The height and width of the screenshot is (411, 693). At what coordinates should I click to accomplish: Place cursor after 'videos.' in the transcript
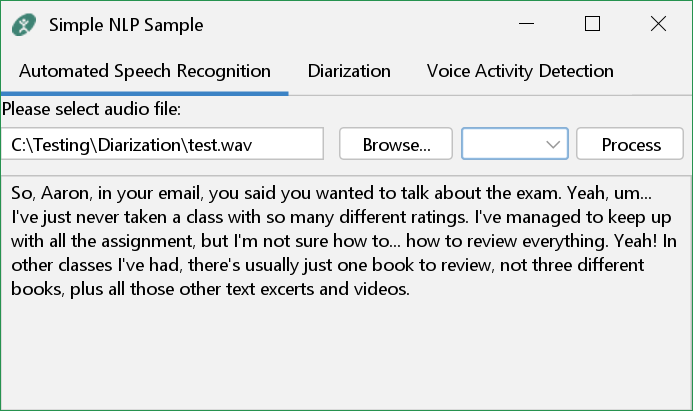[x=412, y=289]
